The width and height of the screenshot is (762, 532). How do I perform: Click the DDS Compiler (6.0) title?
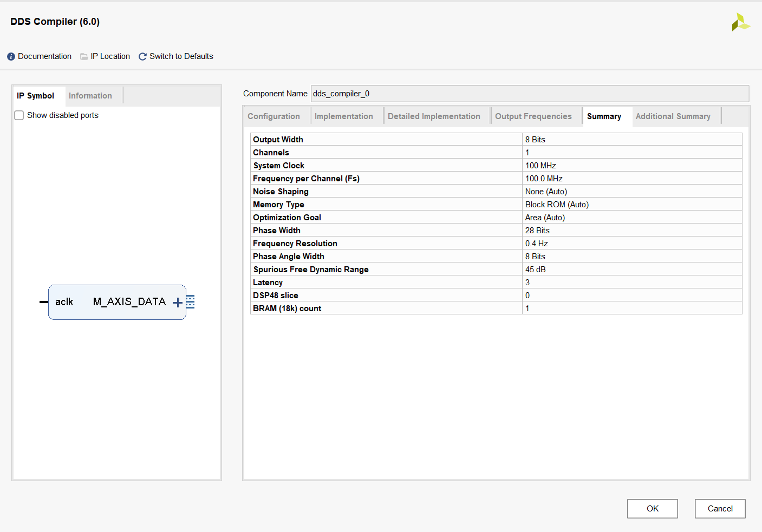(x=55, y=22)
